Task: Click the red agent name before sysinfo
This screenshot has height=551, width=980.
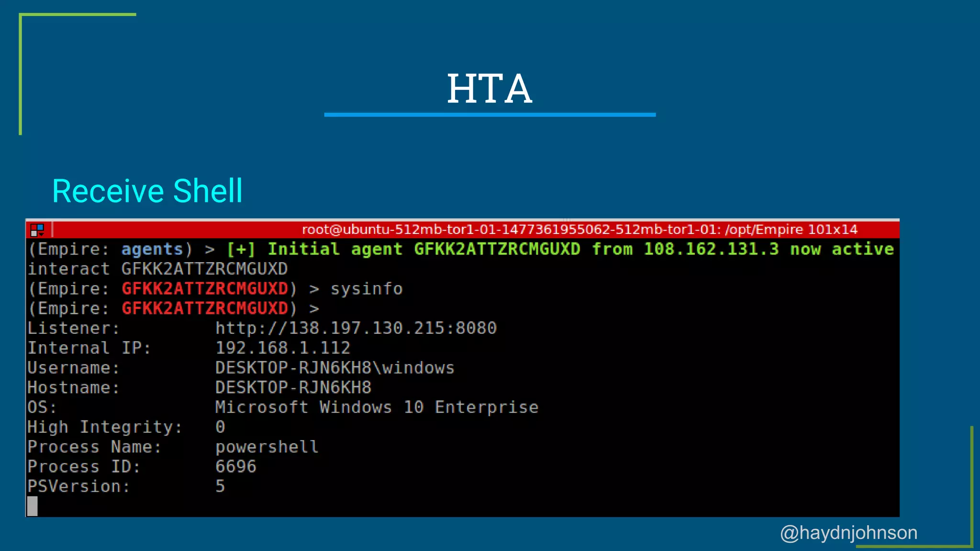Action: click(205, 289)
